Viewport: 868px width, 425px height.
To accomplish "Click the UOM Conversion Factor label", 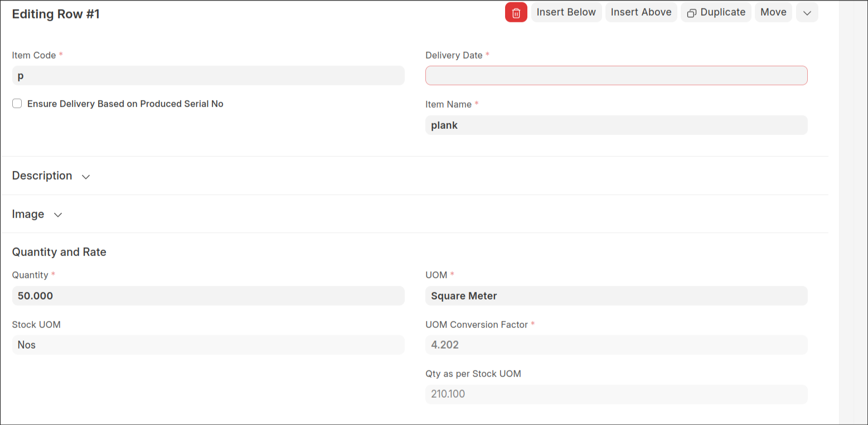I will coord(477,325).
